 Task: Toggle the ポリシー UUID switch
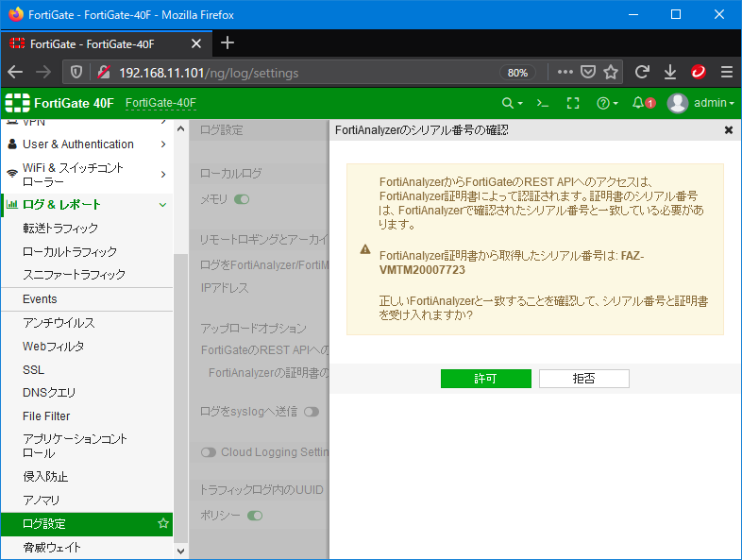point(255,516)
